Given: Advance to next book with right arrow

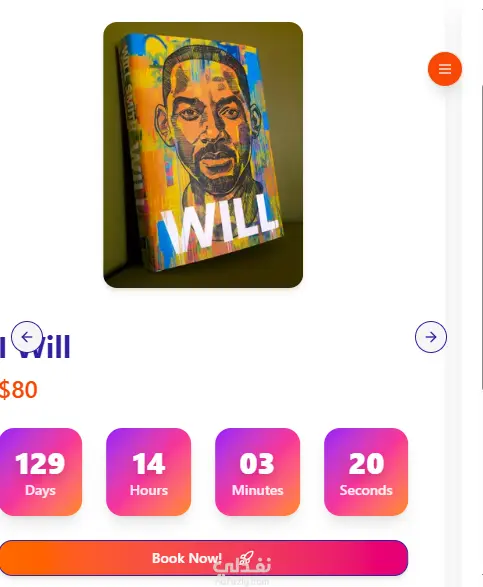Looking at the screenshot, I should pos(431,337).
